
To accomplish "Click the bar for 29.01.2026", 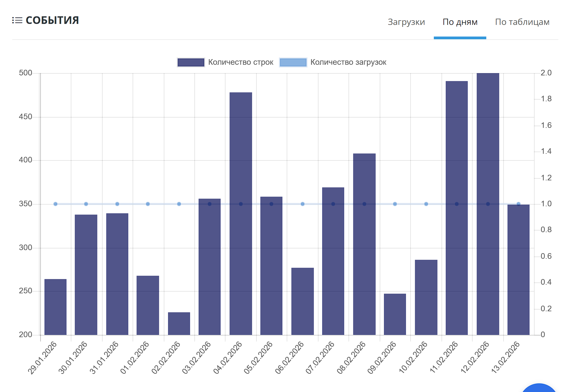I will point(55,307).
